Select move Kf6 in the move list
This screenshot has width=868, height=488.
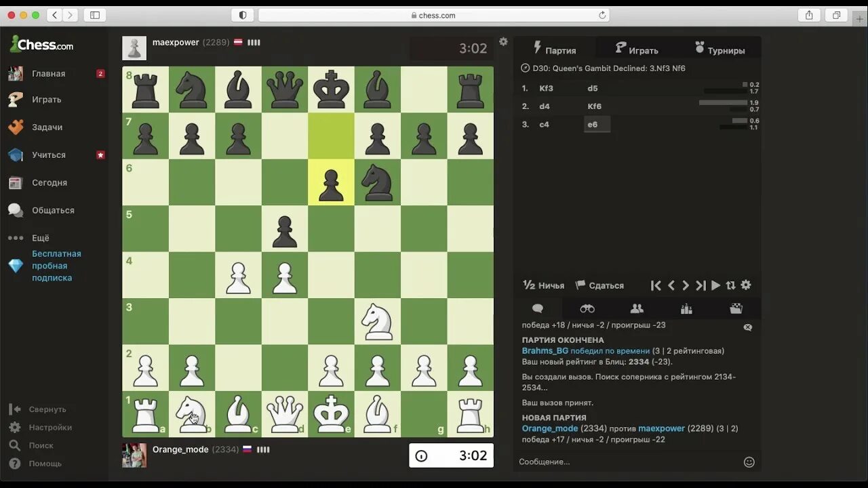point(595,106)
